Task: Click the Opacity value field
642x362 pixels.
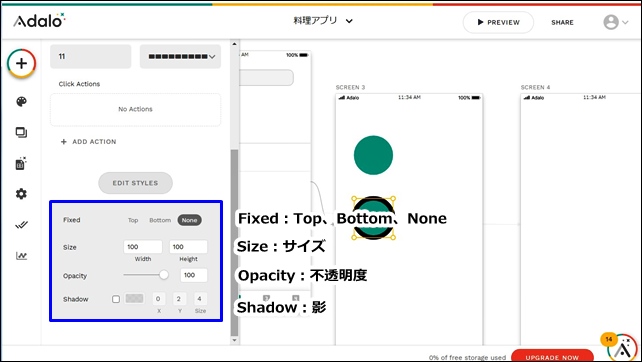Action: pos(194,275)
